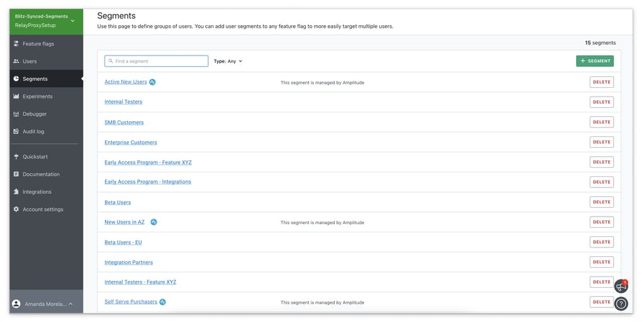The width and height of the screenshot is (644, 322).
Task: Click the green add Segment button
Action: coord(595,61)
